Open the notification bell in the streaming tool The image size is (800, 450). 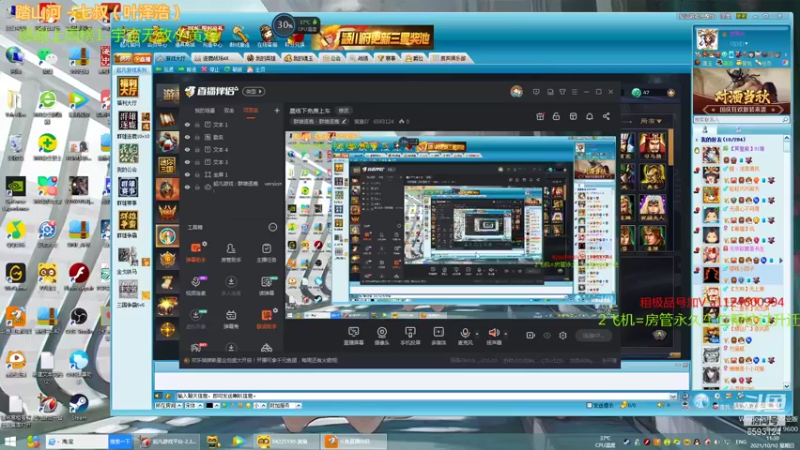589,116
